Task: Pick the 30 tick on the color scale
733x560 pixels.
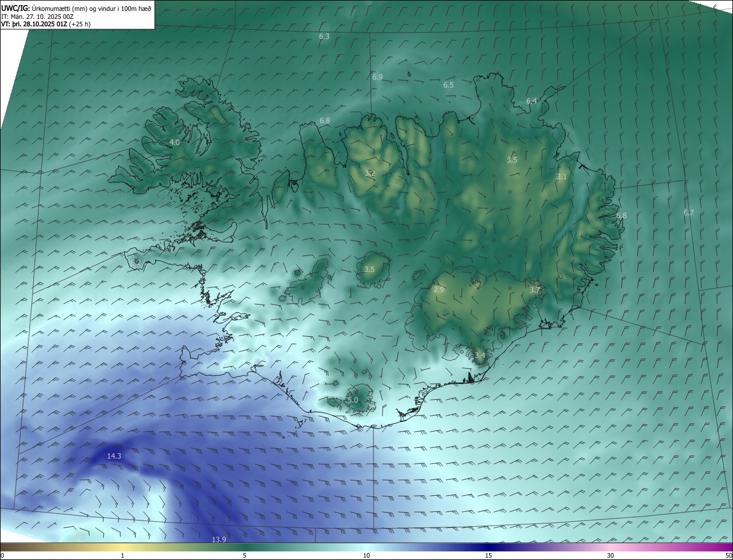Action: tap(610, 555)
